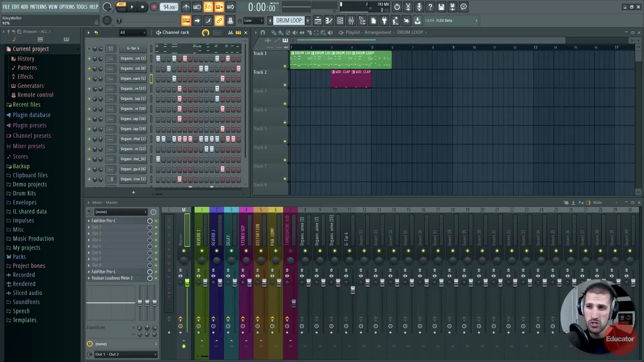Click the undo history icon
The width and height of the screenshot is (644, 362).
coord(397,7)
